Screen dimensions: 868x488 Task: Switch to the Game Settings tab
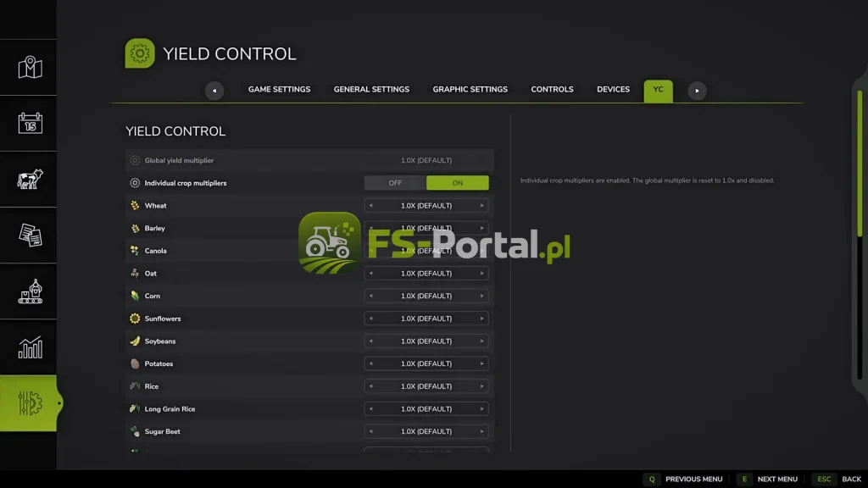279,90
